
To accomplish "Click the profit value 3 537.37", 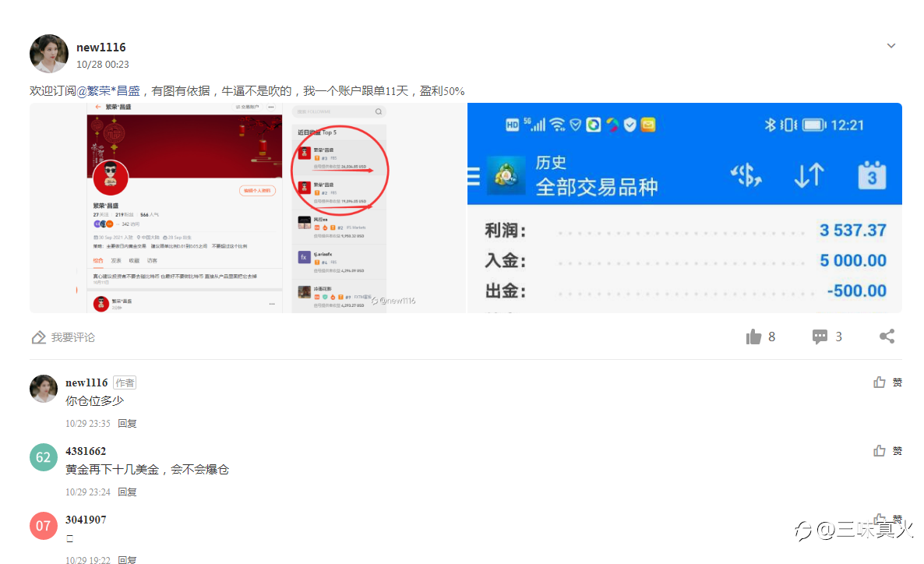I will (852, 230).
